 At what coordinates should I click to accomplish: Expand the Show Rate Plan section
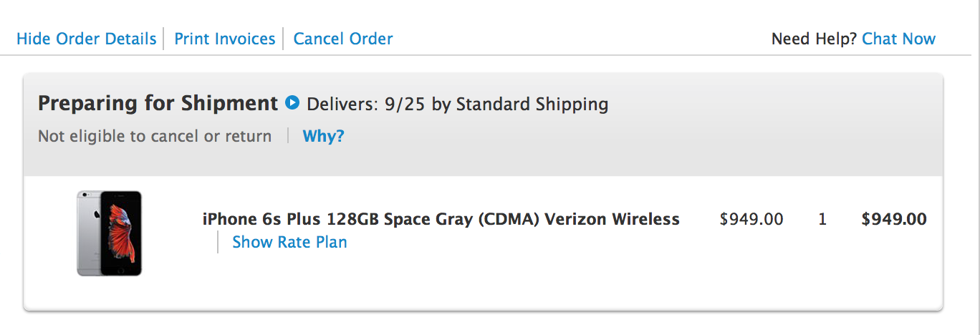[289, 242]
